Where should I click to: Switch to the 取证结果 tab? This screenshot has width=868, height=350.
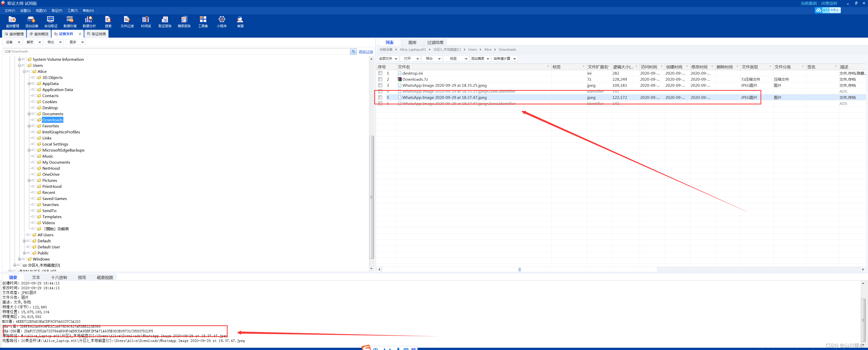pyautogui.click(x=96, y=34)
